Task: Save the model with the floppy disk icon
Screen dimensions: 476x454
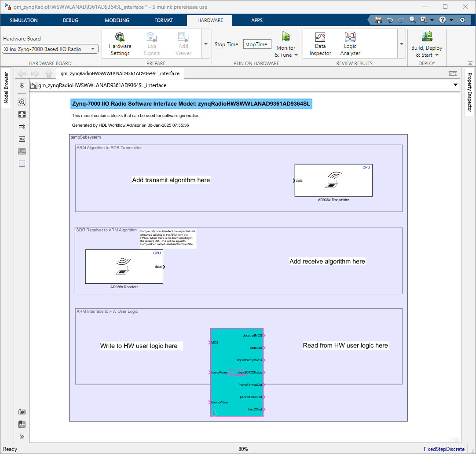Action: click(378, 20)
